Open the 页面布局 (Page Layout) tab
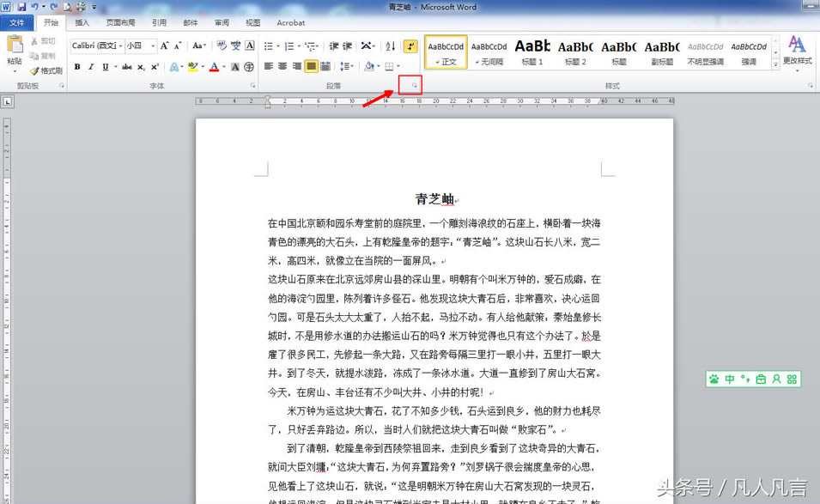Screen dimensions: 820x504 pos(120,23)
